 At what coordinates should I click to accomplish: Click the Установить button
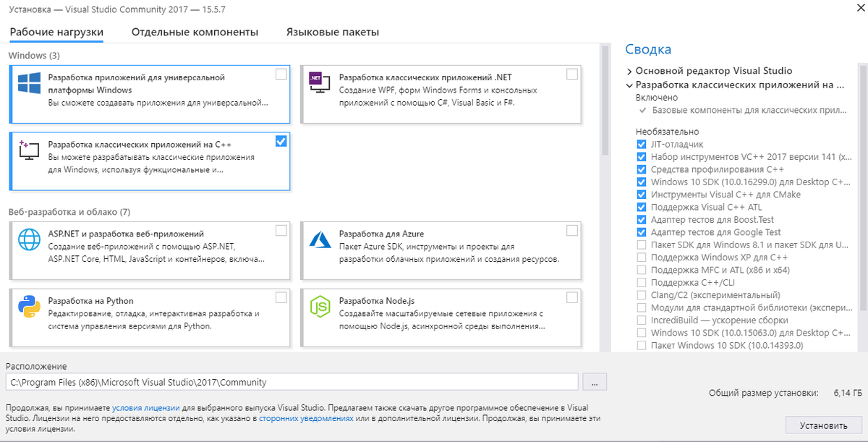point(824,425)
